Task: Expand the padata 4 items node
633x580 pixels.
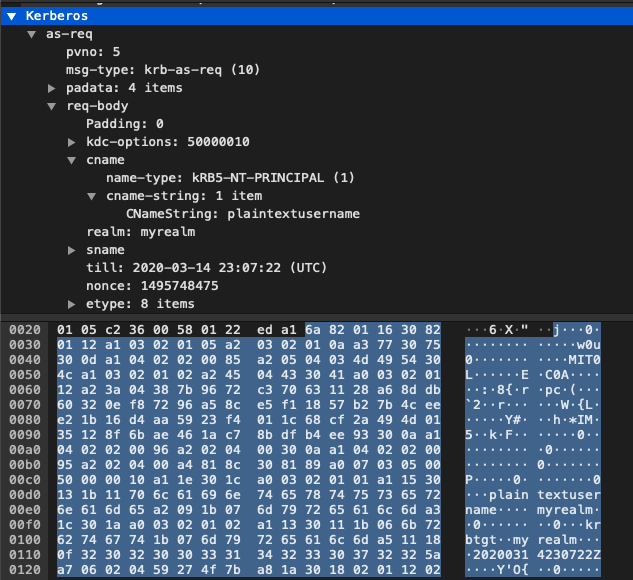Action: [53, 88]
